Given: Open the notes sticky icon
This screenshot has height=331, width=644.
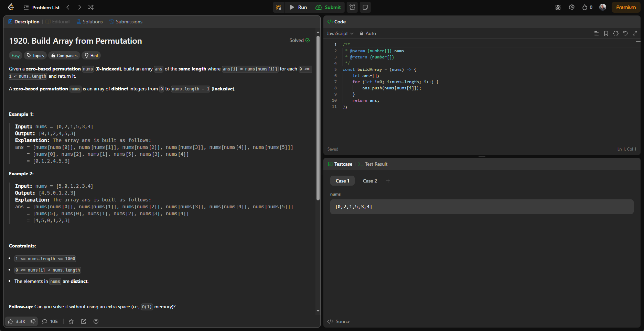Looking at the screenshot, I should [365, 7].
